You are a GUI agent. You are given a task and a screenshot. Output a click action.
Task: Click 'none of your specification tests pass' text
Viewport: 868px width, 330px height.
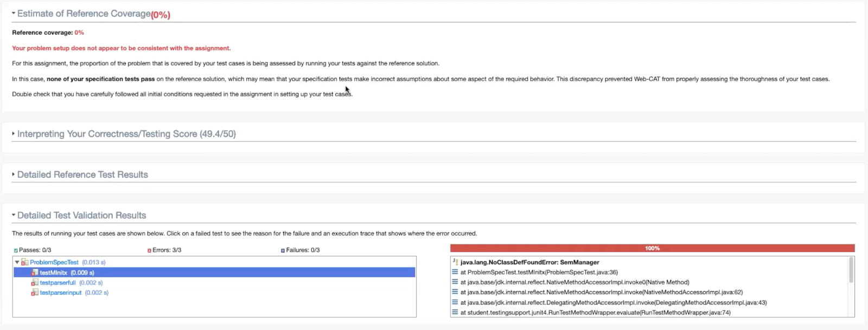[x=101, y=79]
